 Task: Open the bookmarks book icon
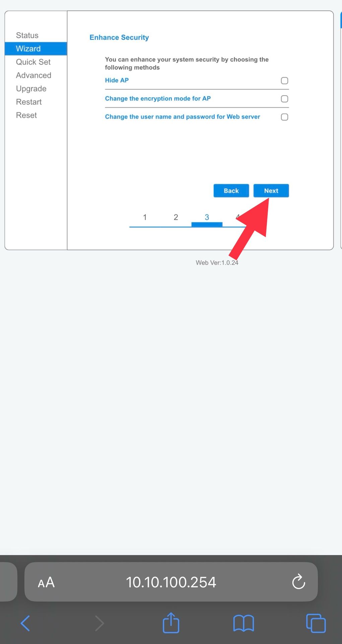244,623
